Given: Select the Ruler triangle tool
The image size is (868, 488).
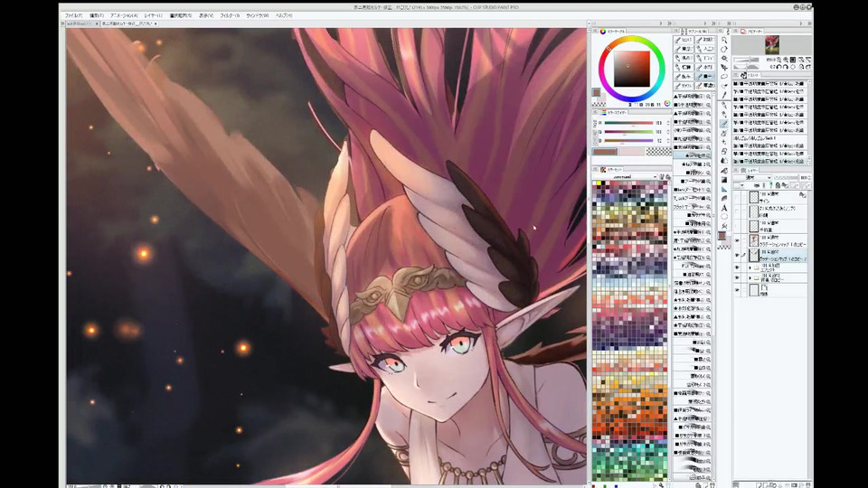Looking at the screenshot, I should click(724, 189).
